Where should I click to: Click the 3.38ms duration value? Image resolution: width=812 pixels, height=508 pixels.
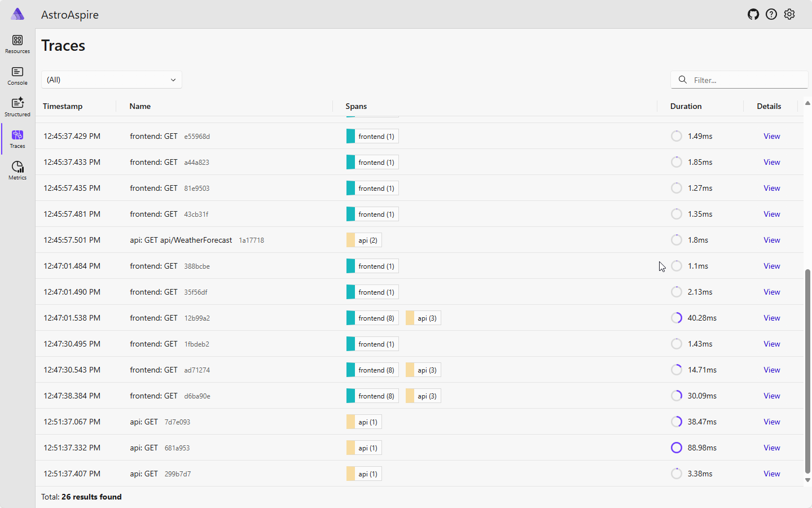point(700,474)
